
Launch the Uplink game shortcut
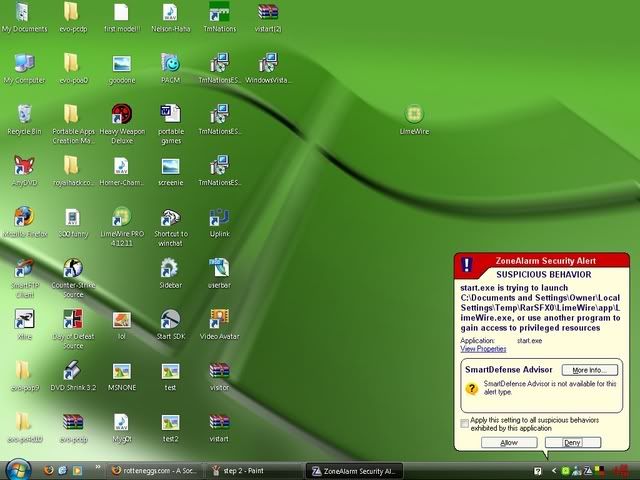click(220, 222)
